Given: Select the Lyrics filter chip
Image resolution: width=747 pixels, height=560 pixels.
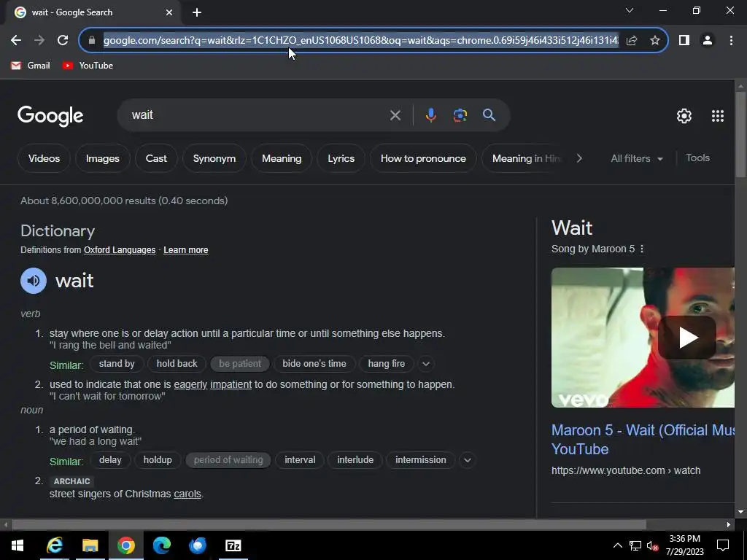Looking at the screenshot, I should coord(341,158).
